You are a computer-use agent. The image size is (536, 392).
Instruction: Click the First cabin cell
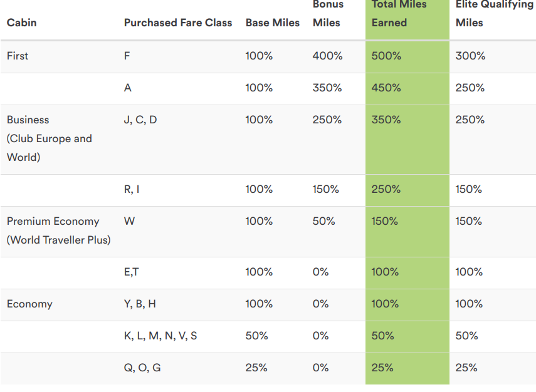click(x=18, y=56)
